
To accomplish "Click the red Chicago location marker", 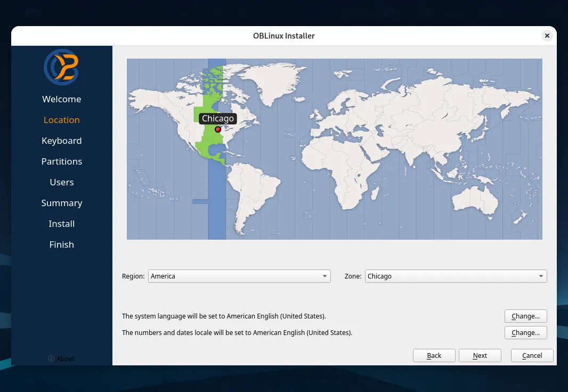I will [x=218, y=129].
